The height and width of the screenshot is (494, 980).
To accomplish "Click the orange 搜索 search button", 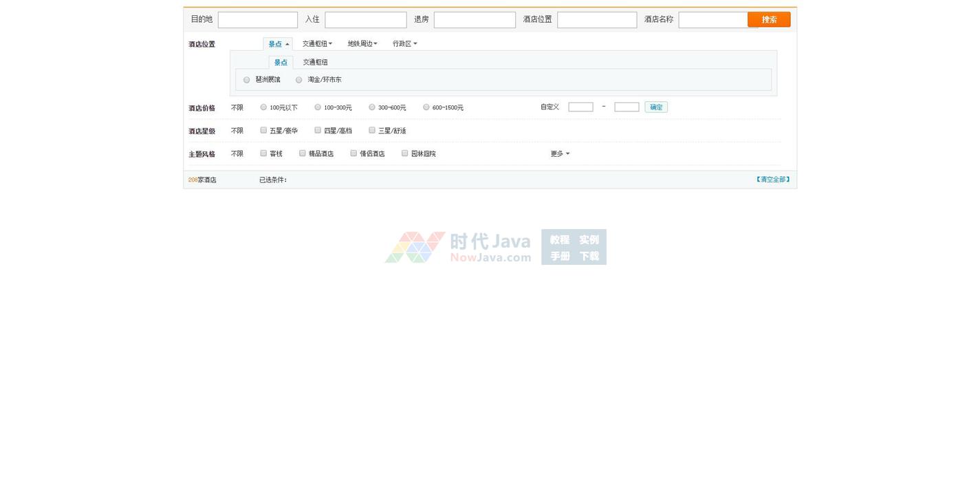I will click(x=769, y=20).
